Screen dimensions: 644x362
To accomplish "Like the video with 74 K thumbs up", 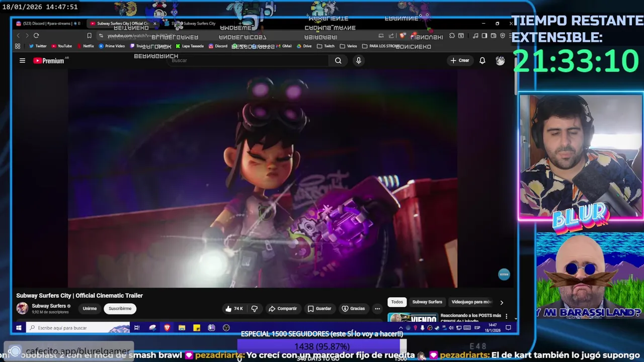I will click(x=234, y=309).
